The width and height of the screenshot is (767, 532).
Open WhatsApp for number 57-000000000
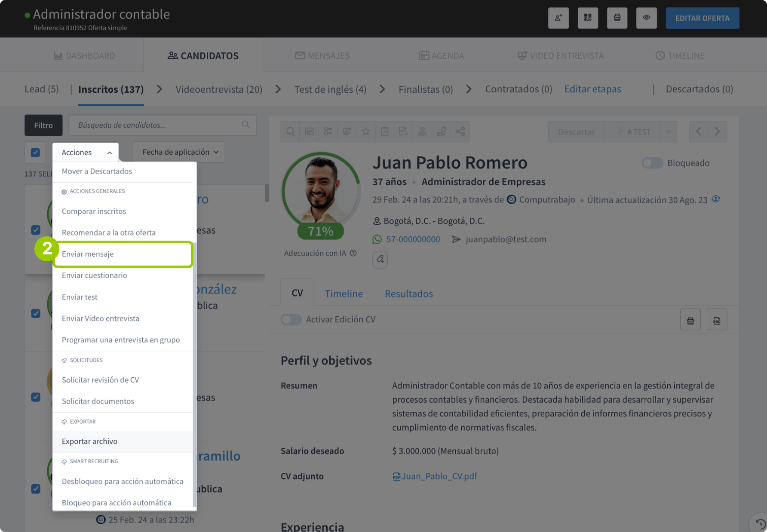point(413,239)
